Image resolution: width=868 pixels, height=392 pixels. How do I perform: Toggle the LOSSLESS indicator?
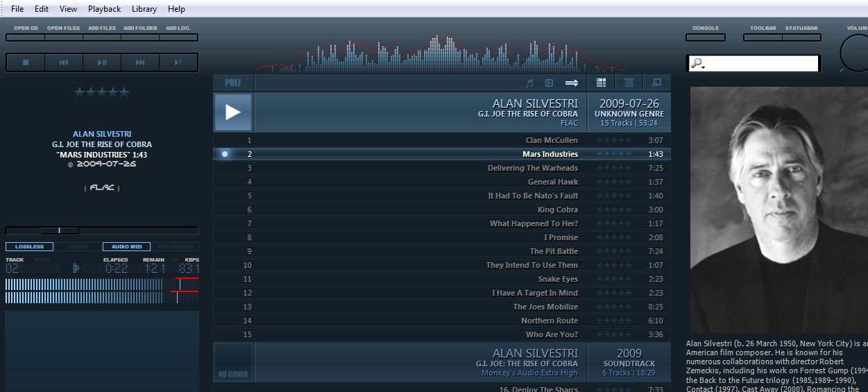(x=29, y=246)
